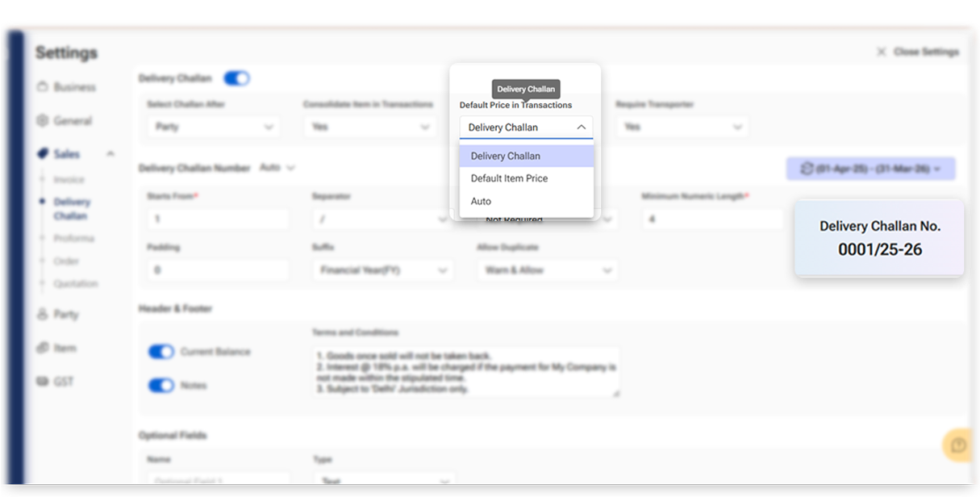The height and width of the screenshot is (497, 980).
Task: Choose Delivery Challan option in the list
Action: coord(527,156)
